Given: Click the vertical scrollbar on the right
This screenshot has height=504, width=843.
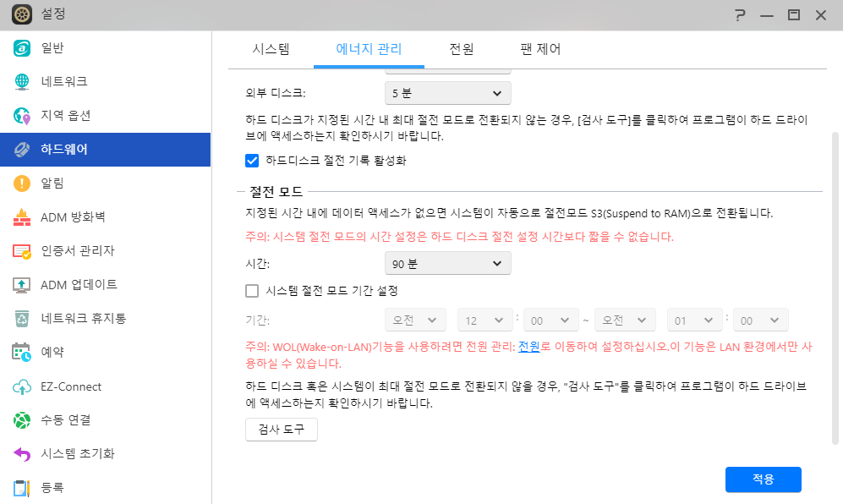Looking at the screenshot, I should (x=835, y=288).
